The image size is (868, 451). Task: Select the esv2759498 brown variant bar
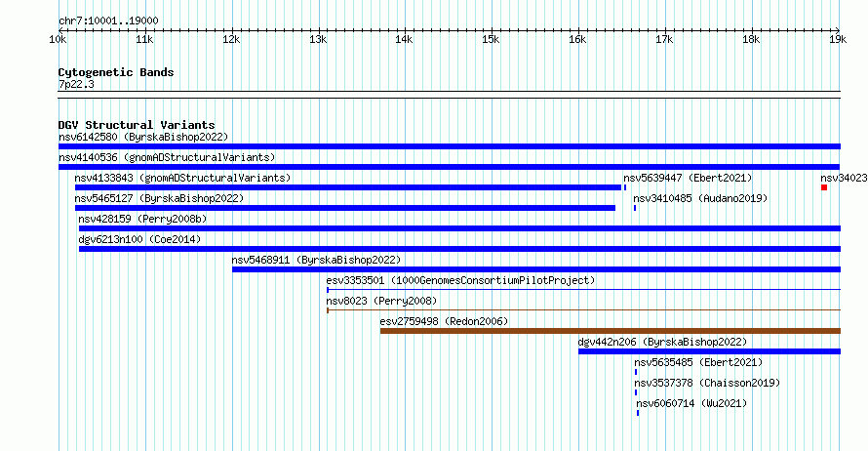click(x=610, y=331)
